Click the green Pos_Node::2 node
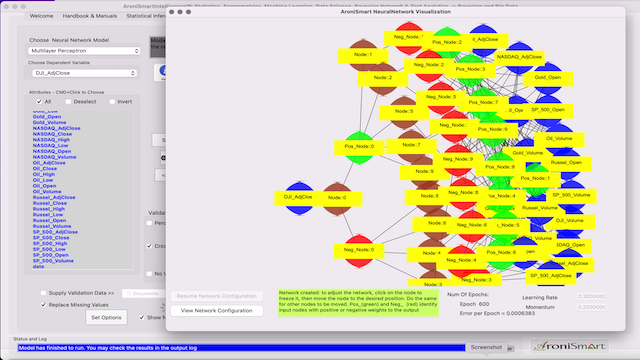The width and height of the screenshot is (640, 360). [447, 42]
